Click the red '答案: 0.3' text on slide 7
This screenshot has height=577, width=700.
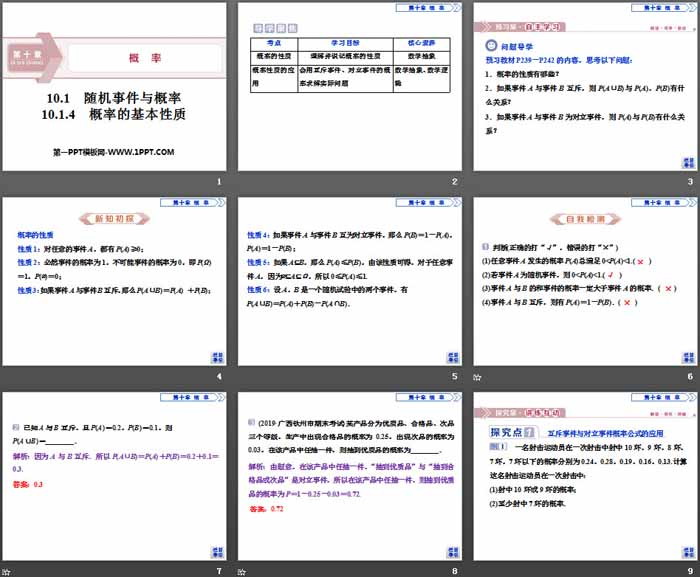pos(28,484)
